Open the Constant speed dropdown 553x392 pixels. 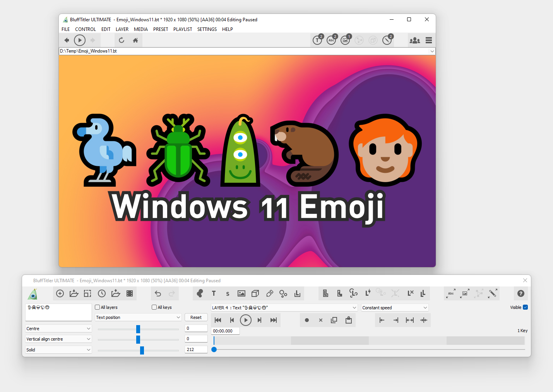tap(395, 308)
